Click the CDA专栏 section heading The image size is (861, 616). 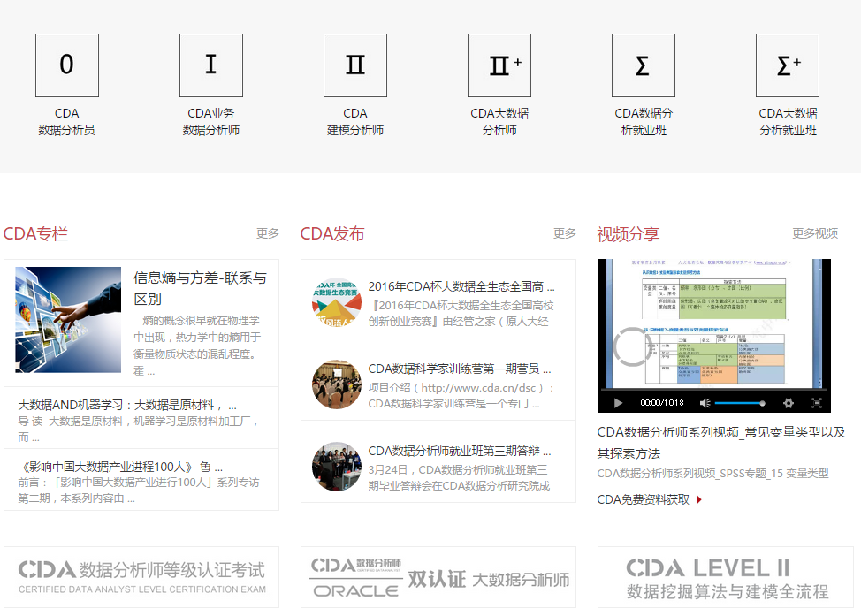coord(35,234)
